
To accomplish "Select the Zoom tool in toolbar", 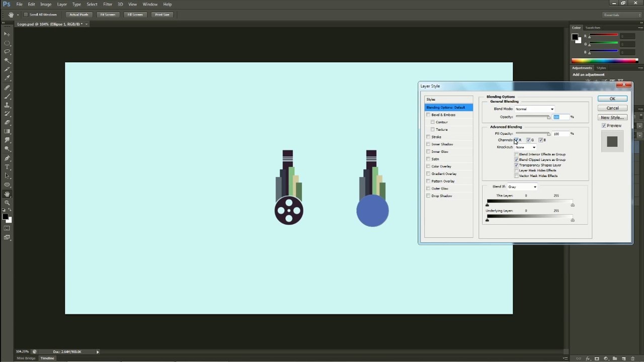I will tap(7, 203).
